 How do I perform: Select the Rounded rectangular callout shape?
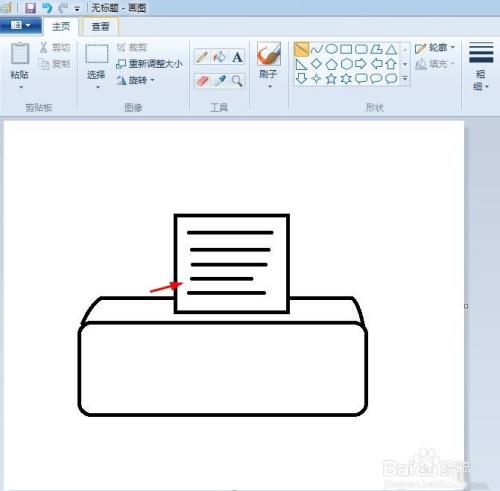click(361, 79)
